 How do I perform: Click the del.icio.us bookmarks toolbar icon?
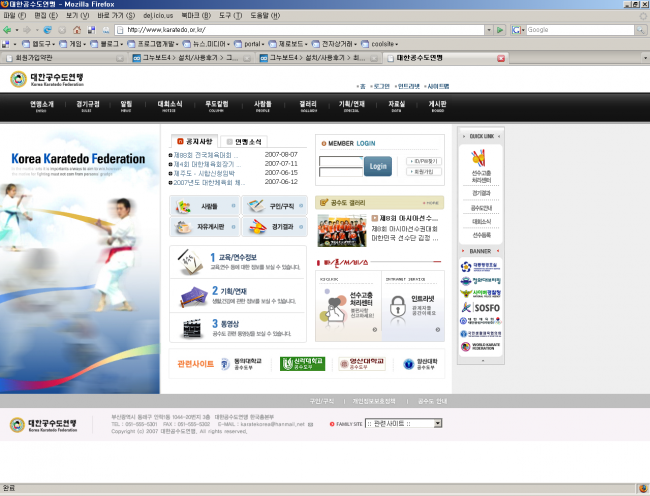click(x=92, y=30)
